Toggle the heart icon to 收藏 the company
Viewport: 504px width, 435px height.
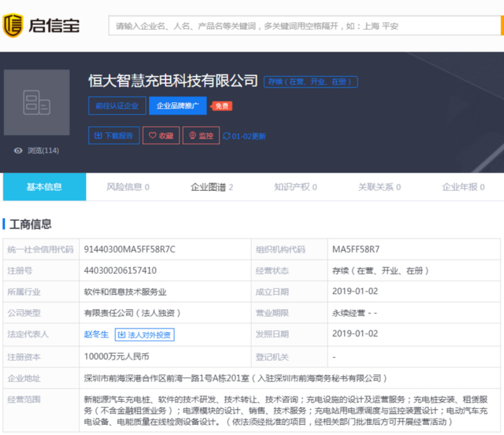152,135
